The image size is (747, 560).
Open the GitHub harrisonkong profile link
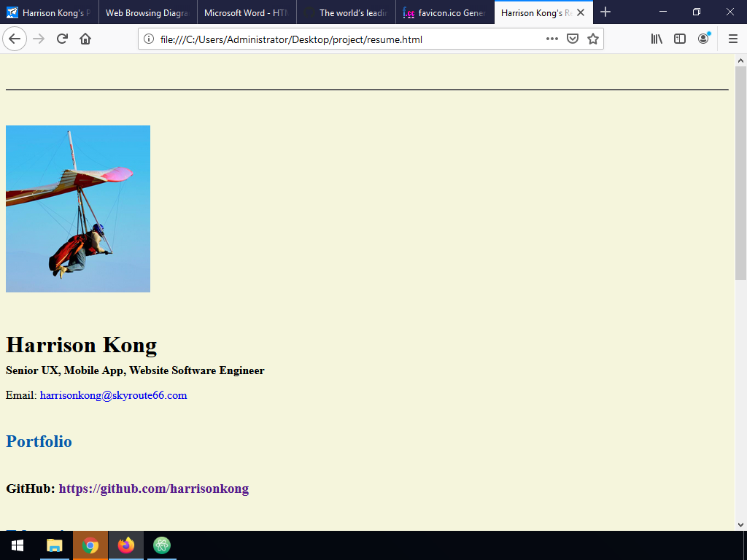click(x=153, y=489)
